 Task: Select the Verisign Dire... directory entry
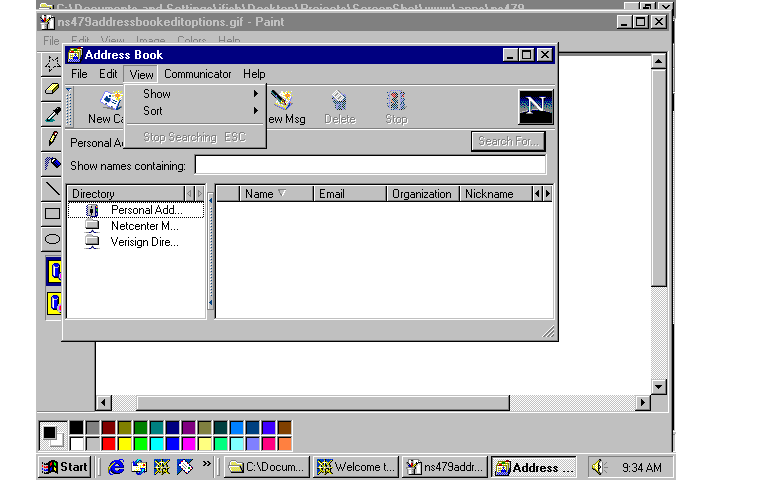click(144, 242)
